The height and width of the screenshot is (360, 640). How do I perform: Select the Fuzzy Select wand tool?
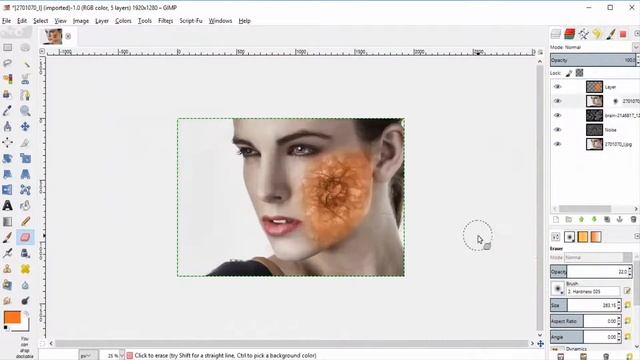(25, 63)
